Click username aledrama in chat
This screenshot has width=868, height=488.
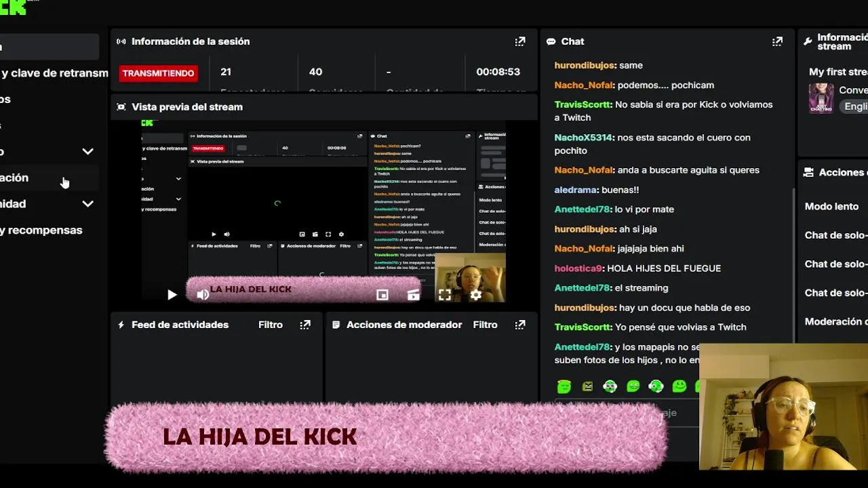[576, 190]
